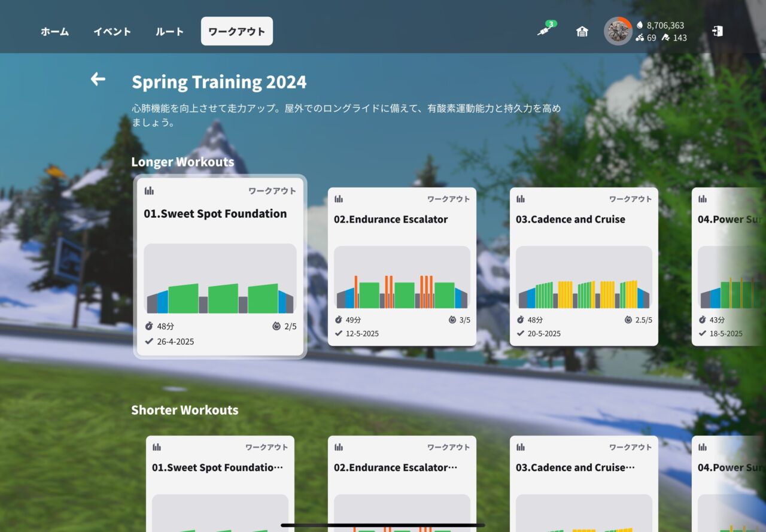
Task: Click the ワークアウト label on Endurance Escalator card
Action: tap(448, 199)
